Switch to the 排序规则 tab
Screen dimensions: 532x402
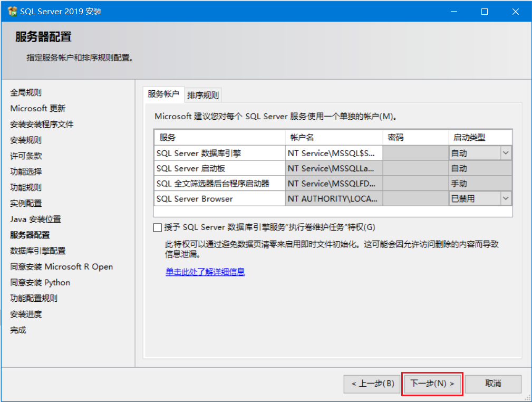[203, 95]
